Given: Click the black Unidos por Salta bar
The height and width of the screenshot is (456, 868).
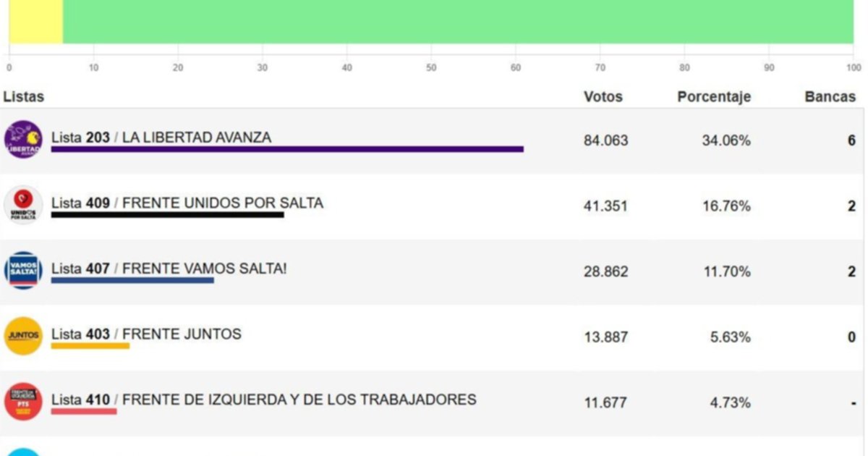Looking at the screenshot, I should pyautogui.click(x=167, y=215).
